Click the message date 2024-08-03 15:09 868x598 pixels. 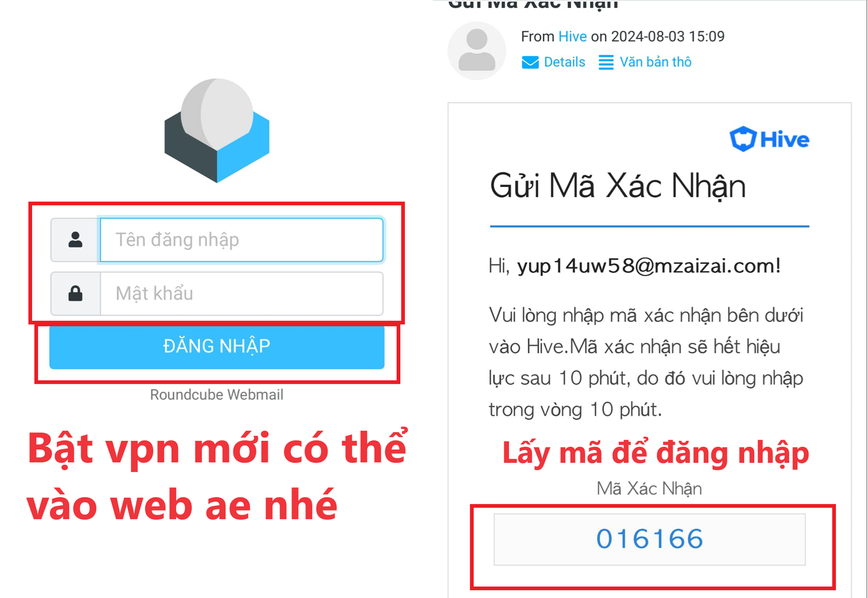click(668, 36)
